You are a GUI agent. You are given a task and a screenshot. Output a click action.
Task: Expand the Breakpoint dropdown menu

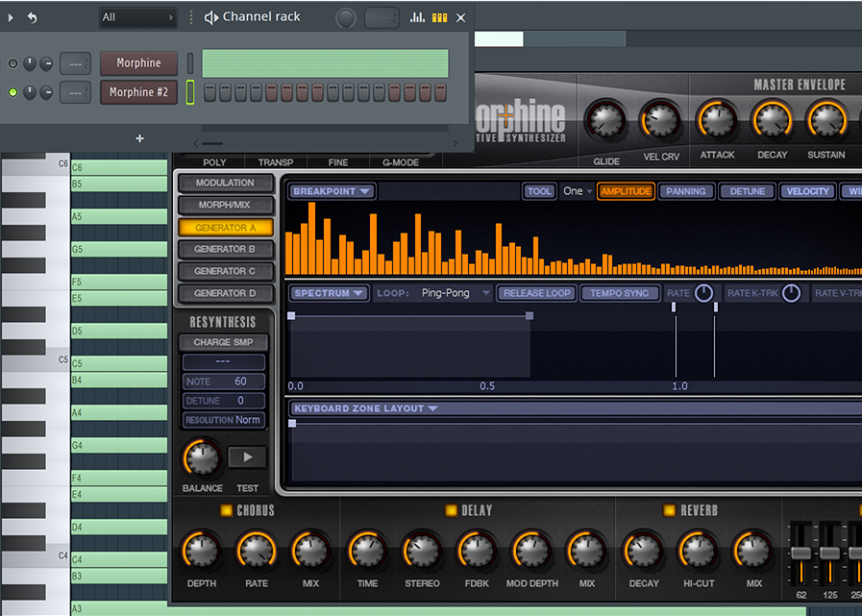point(332,191)
